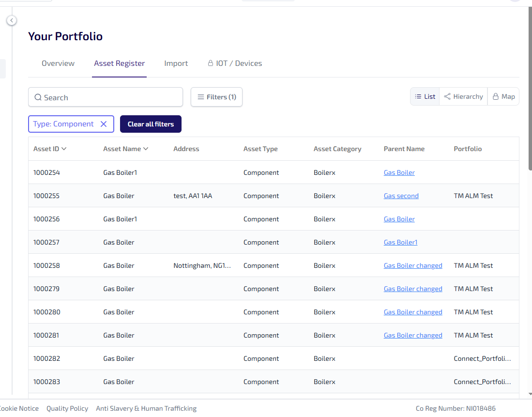The width and height of the screenshot is (532, 417).
Task: Open the Overview tab
Action: click(58, 63)
